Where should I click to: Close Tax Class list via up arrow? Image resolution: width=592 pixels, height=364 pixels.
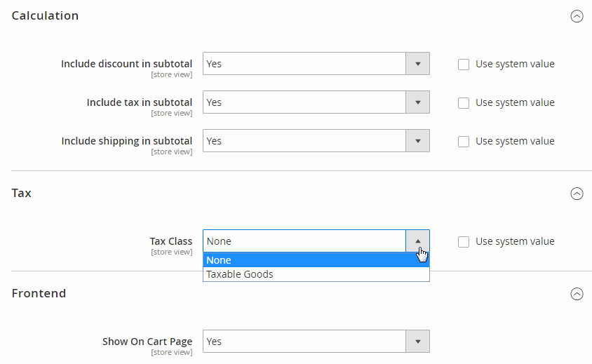tap(417, 241)
